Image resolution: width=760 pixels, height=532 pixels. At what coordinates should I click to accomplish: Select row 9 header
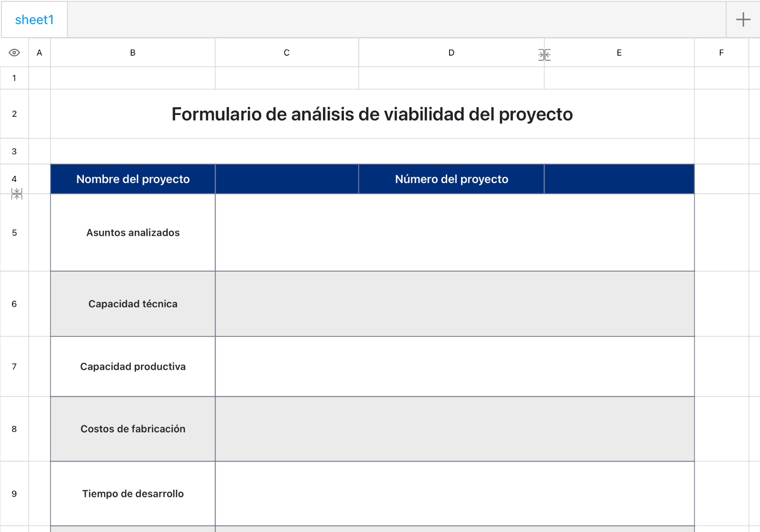[14, 494]
